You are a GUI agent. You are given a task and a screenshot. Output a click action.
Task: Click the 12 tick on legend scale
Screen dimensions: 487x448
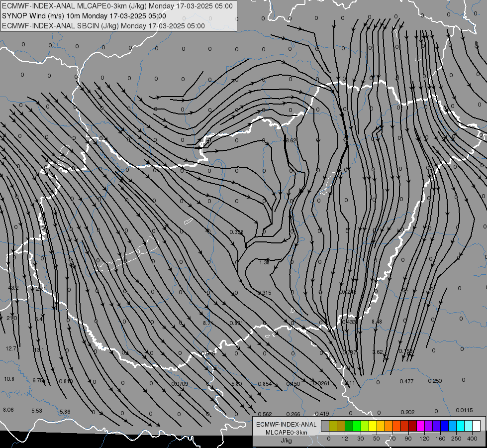(x=344, y=439)
